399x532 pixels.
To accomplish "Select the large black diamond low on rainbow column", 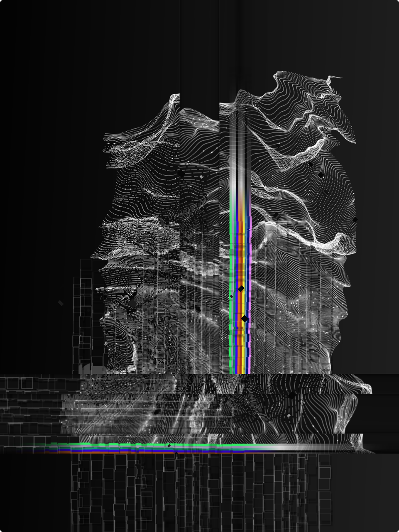I will pyautogui.click(x=245, y=319).
